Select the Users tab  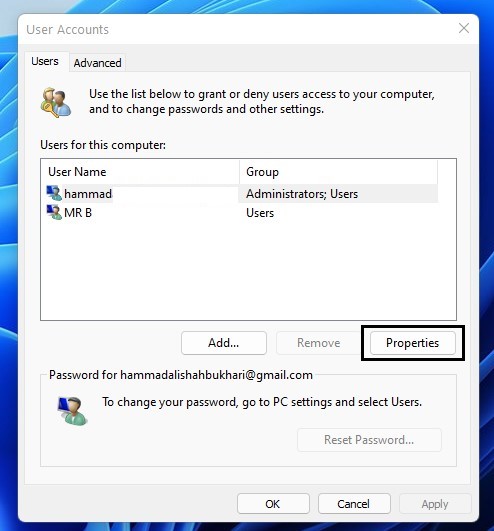[x=45, y=61]
